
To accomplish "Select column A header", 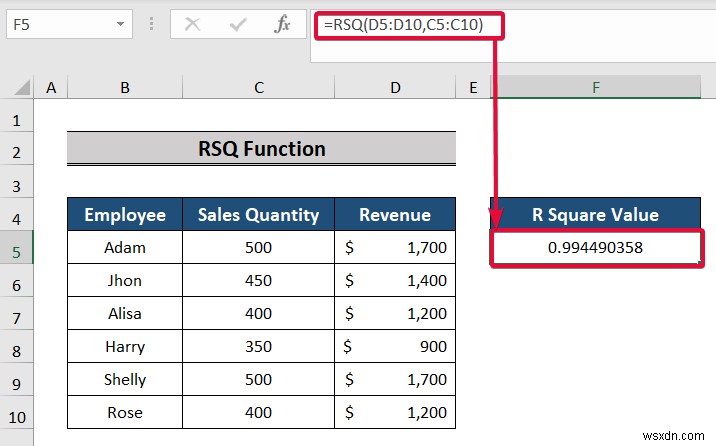I will [51, 87].
